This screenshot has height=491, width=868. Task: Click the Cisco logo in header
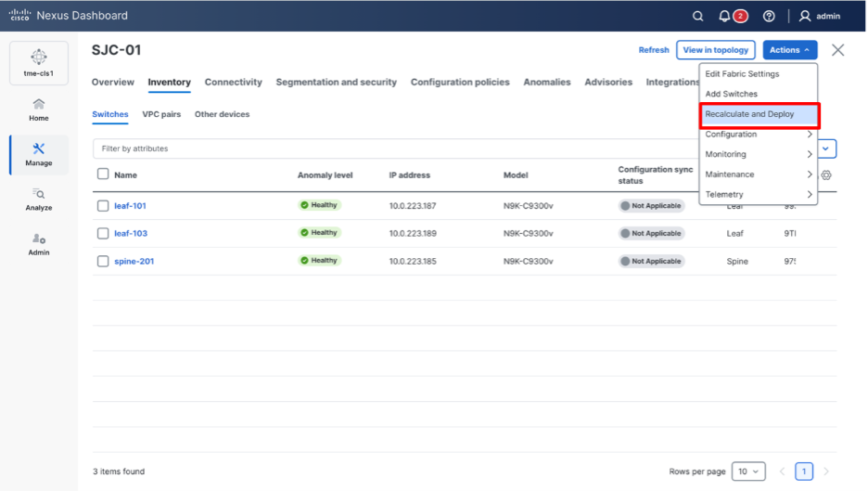click(19, 15)
